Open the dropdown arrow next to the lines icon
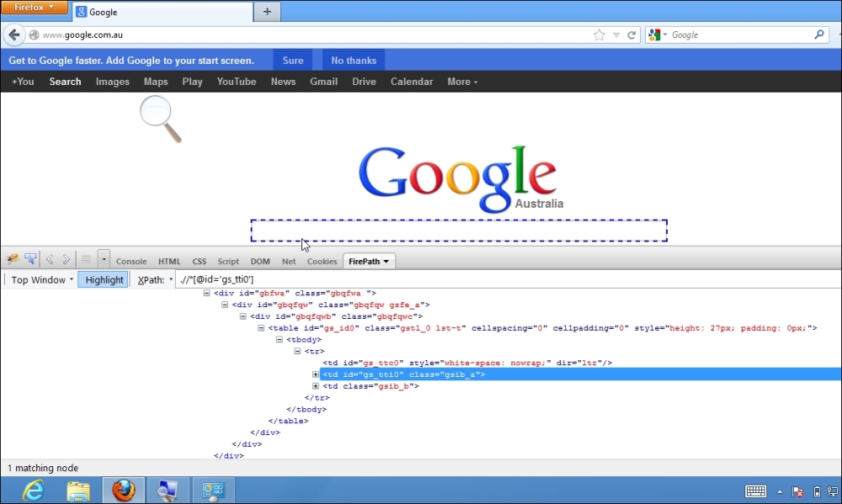The image size is (842, 504). [104, 260]
